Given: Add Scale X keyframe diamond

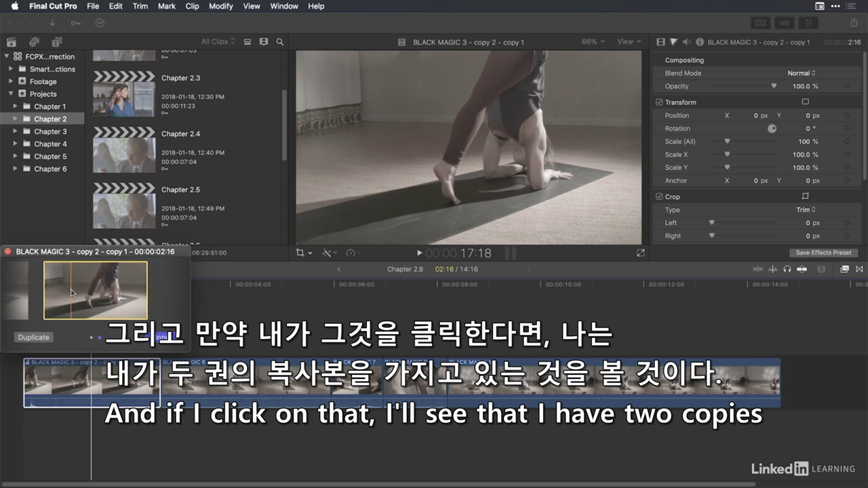Looking at the screenshot, I should pyautogui.click(x=847, y=155).
